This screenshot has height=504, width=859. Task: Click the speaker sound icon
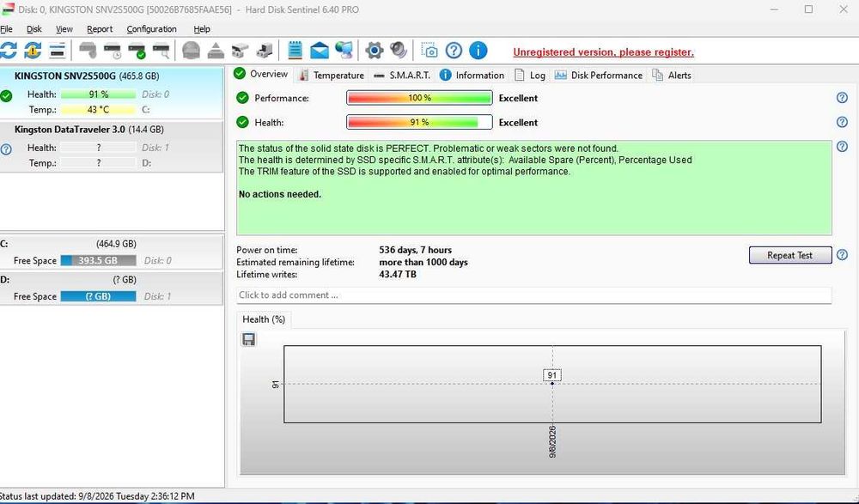[x=399, y=51]
